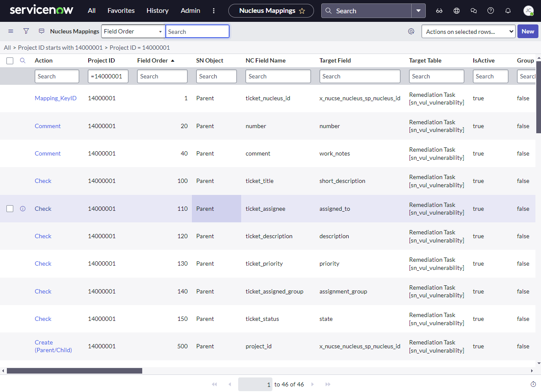The image size is (541, 392).
Task: Open the Mapping_KeyID record link
Action: click(56, 98)
